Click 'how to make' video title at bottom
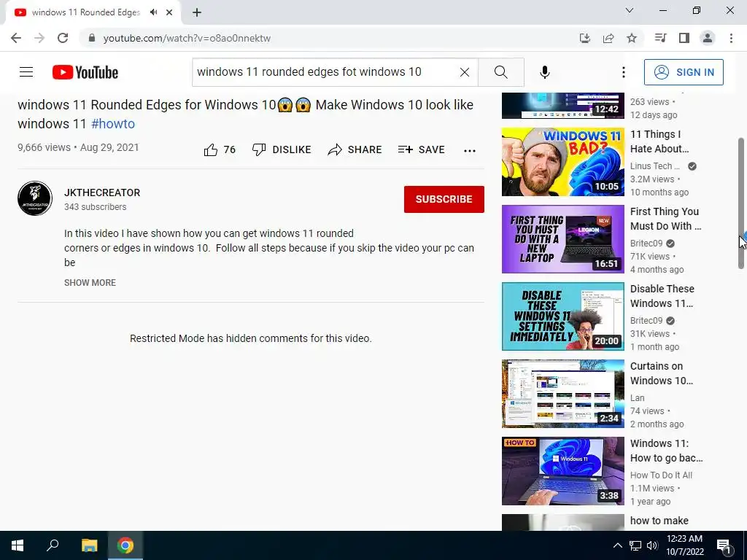 [x=659, y=521]
